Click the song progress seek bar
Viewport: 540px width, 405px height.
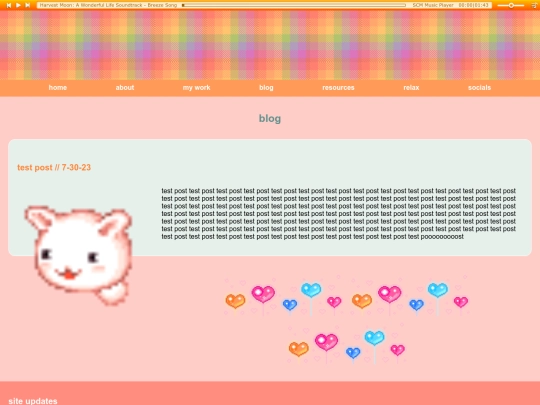click(x=294, y=5)
